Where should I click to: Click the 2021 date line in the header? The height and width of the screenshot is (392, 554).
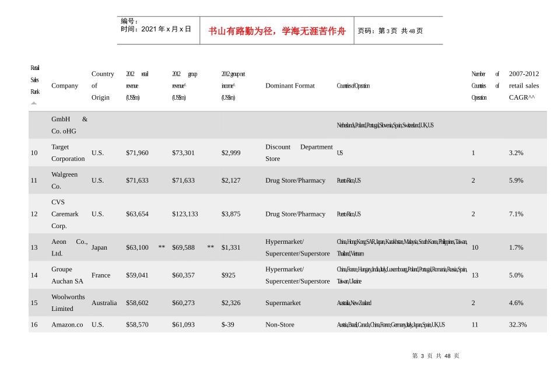pyautogui.click(x=156, y=29)
